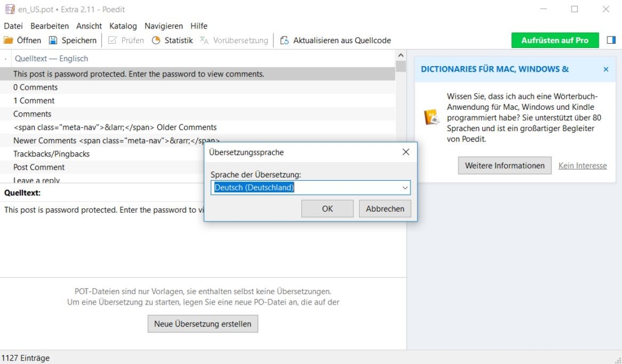Image resolution: width=622 pixels, height=364 pixels.
Task: Open the Katalog menu
Action: tap(123, 25)
